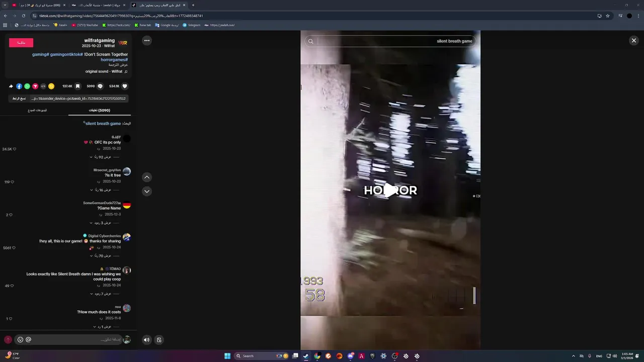Click the @ mention icon in comment box
The image size is (644, 362).
[x=28, y=339]
